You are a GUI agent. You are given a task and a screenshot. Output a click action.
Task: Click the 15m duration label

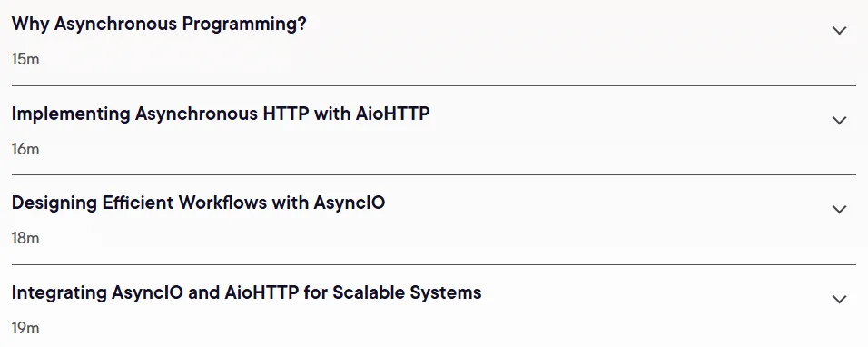(25, 59)
